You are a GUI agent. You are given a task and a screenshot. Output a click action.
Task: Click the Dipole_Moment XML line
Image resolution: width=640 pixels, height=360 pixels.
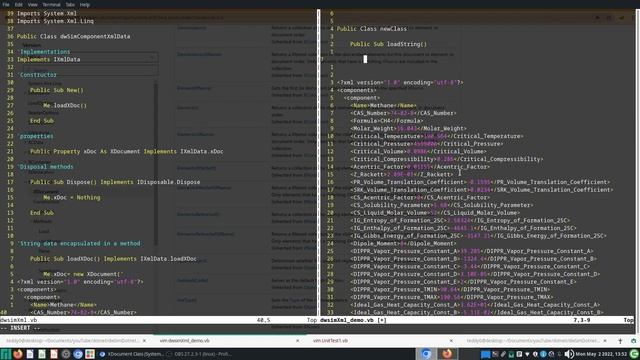coord(403,243)
